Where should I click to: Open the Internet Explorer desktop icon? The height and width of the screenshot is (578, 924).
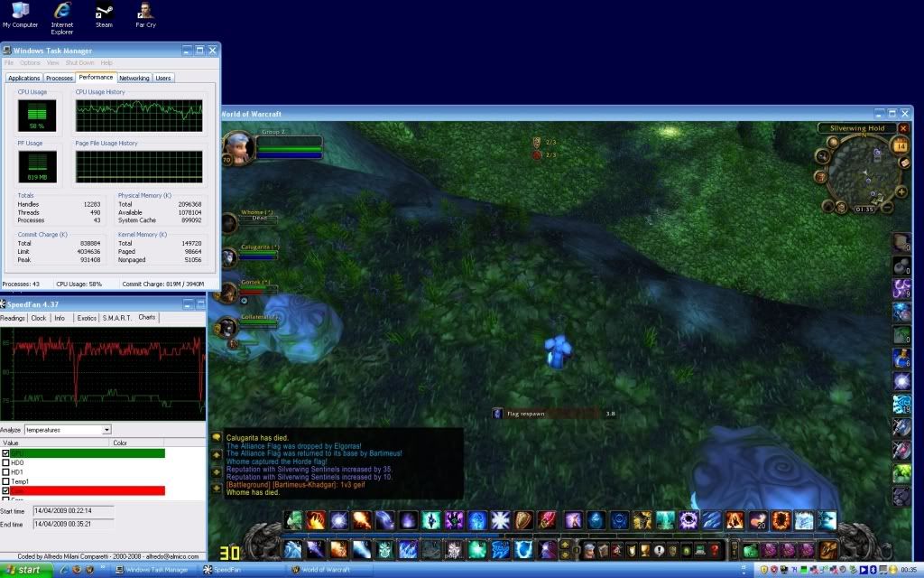62,18
